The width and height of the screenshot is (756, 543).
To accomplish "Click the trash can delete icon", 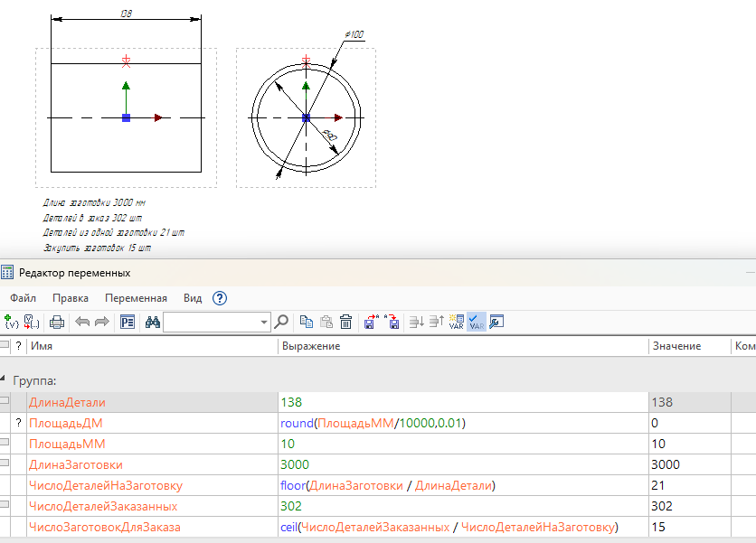I will [x=345, y=321].
